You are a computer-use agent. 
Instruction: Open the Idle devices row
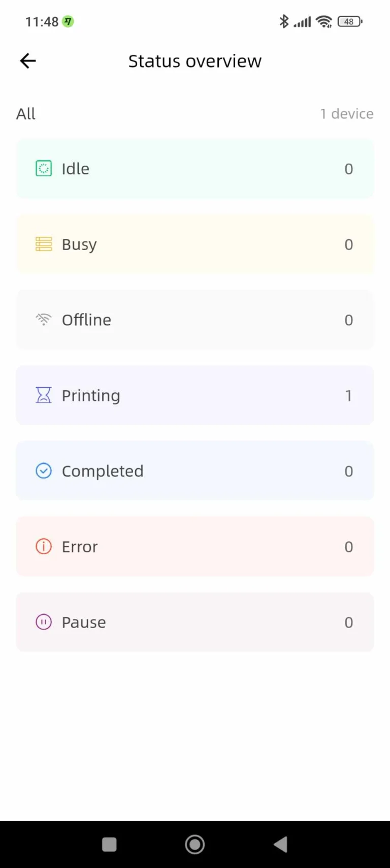195,169
